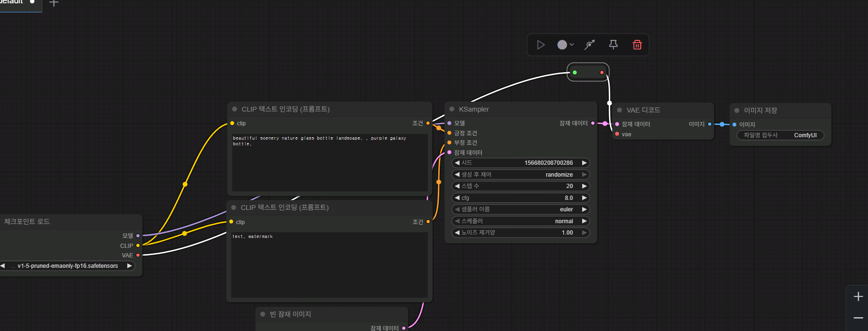Collapse the VAE 디코드 node via title dot
The image size is (868, 331).
tap(619, 110)
